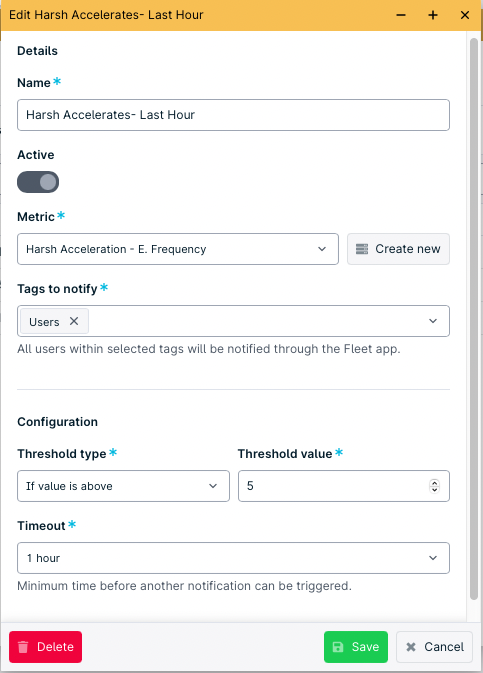Screen dimensions: 483x673
Task: Open the Threshold type dropdown
Action: click(123, 486)
